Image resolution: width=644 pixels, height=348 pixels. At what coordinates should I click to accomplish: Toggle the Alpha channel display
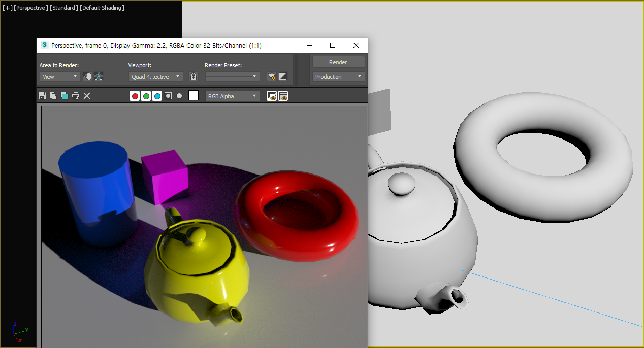(168, 96)
